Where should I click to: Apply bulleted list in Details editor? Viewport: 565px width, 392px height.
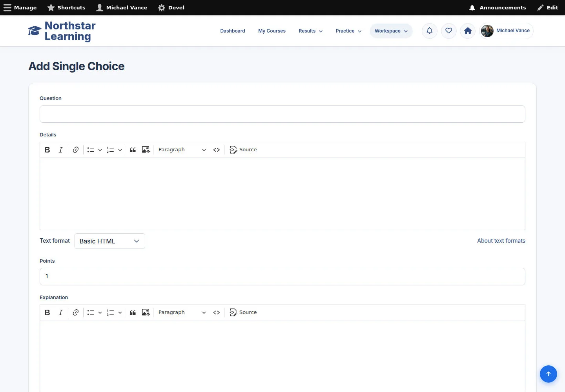coord(91,150)
